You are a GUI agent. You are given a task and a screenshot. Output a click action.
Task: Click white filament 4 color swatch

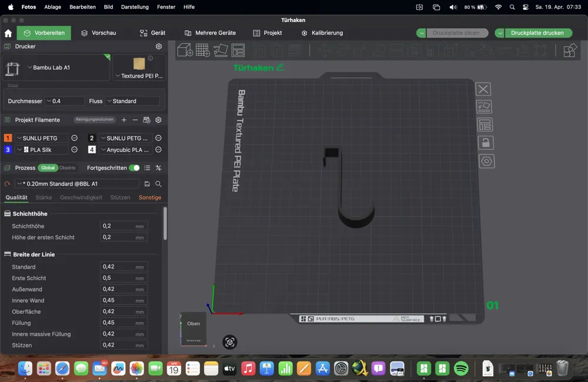point(92,150)
